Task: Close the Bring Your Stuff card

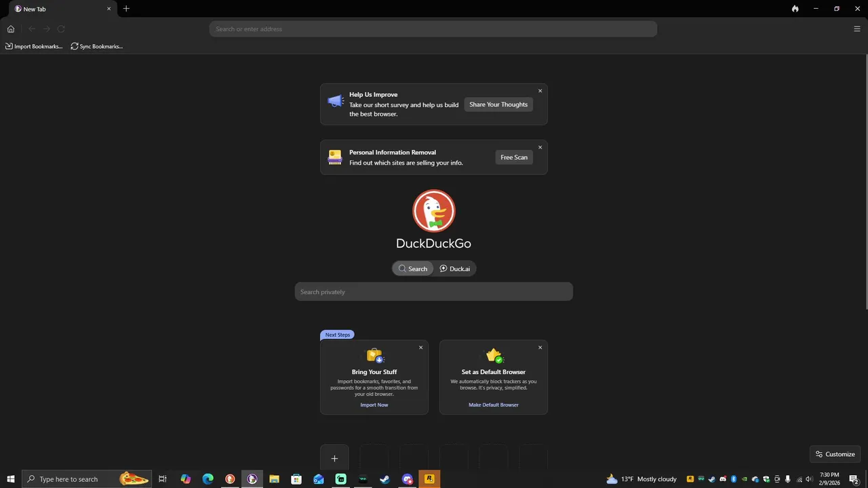Action: (421, 348)
